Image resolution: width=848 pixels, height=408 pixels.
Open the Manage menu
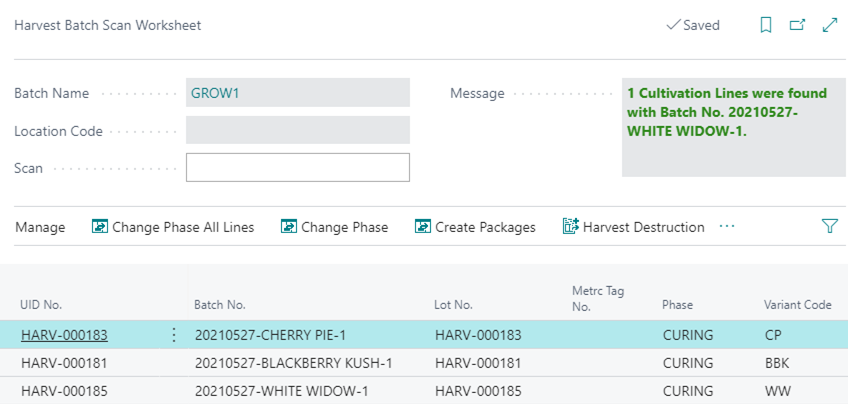point(40,227)
